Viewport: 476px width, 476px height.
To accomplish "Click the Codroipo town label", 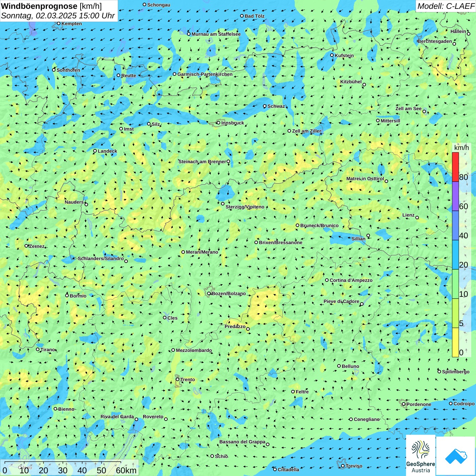I will (464, 404).
